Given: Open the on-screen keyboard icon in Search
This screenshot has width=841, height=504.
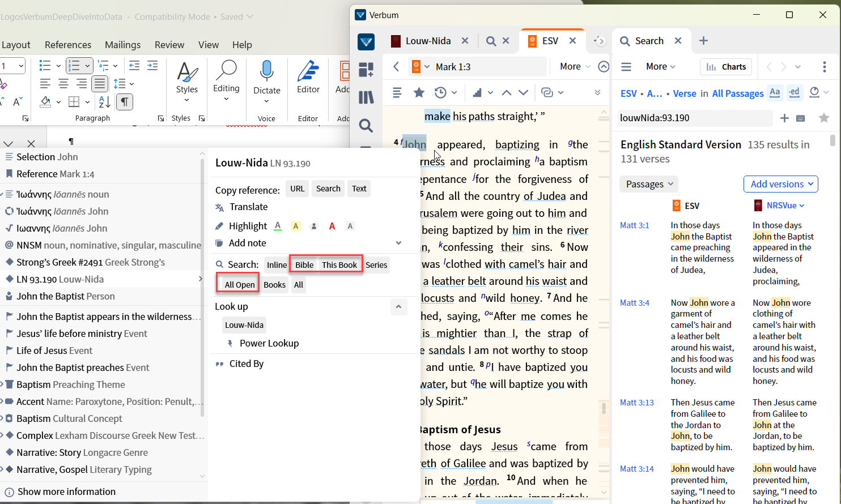Looking at the screenshot, I should click(801, 118).
